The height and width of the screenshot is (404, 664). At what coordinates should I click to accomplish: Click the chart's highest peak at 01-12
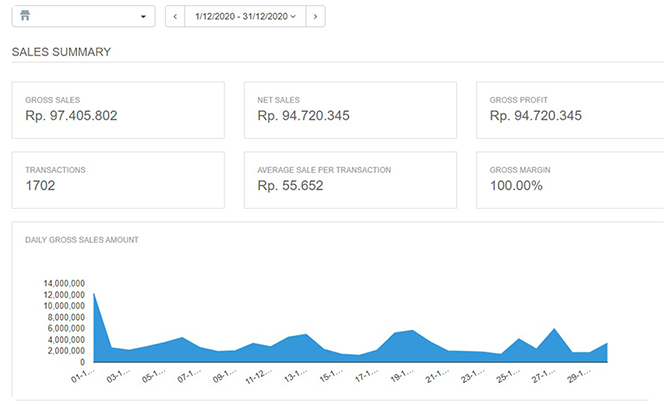94,294
